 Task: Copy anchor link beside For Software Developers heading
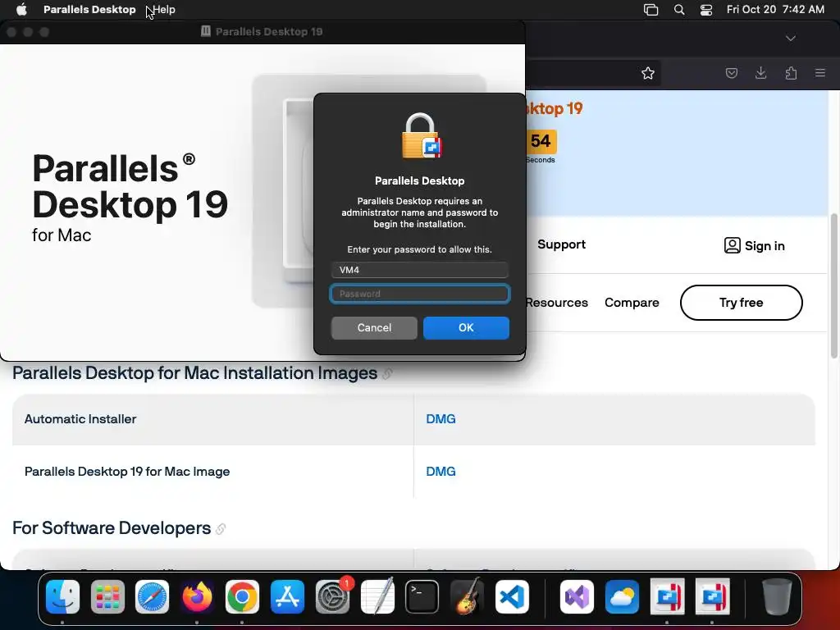[221, 529]
